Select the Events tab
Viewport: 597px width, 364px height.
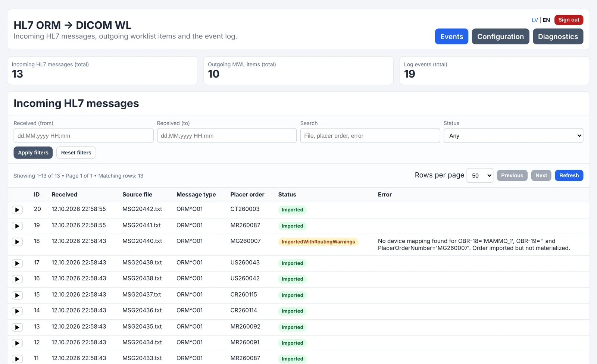click(451, 37)
